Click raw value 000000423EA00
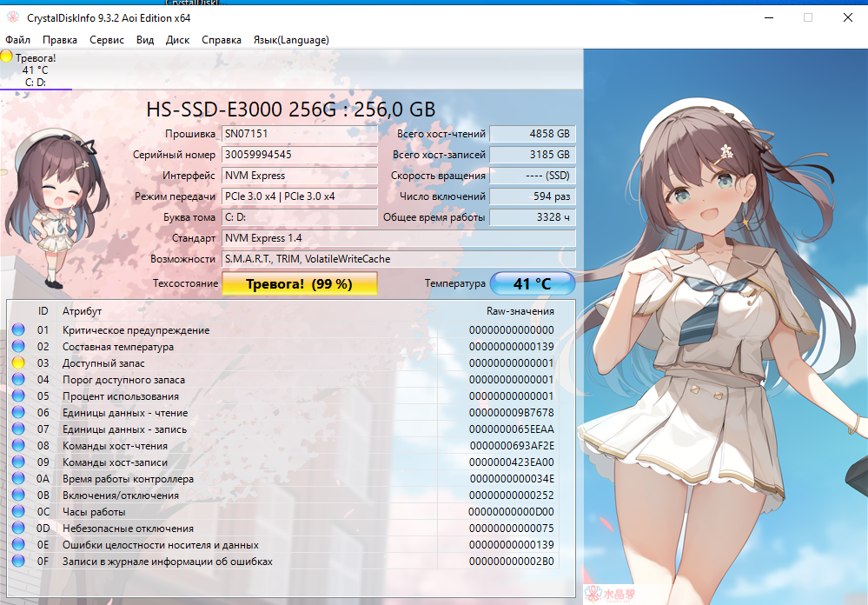Viewport: 868px width, 605px height. pyautogui.click(x=512, y=462)
